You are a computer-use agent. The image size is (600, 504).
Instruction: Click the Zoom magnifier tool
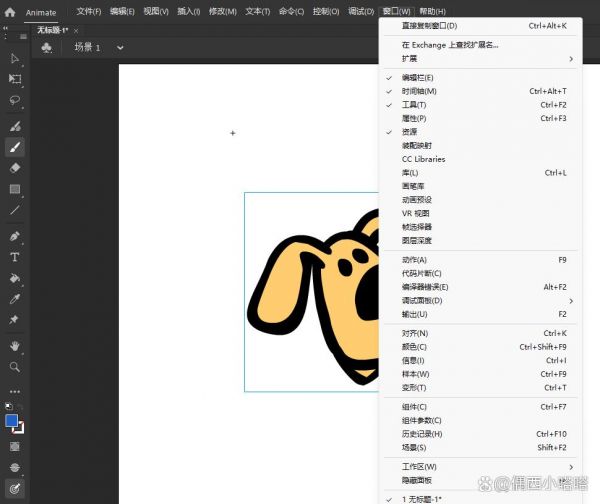tap(15, 367)
